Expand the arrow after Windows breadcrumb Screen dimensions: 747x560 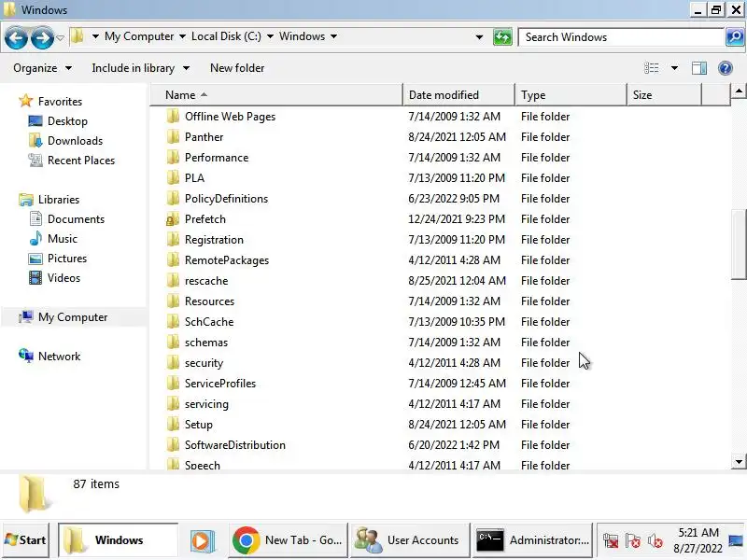pyautogui.click(x=333, y=36)
